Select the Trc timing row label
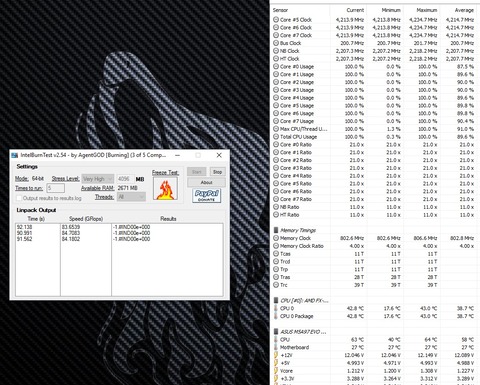 284,285
